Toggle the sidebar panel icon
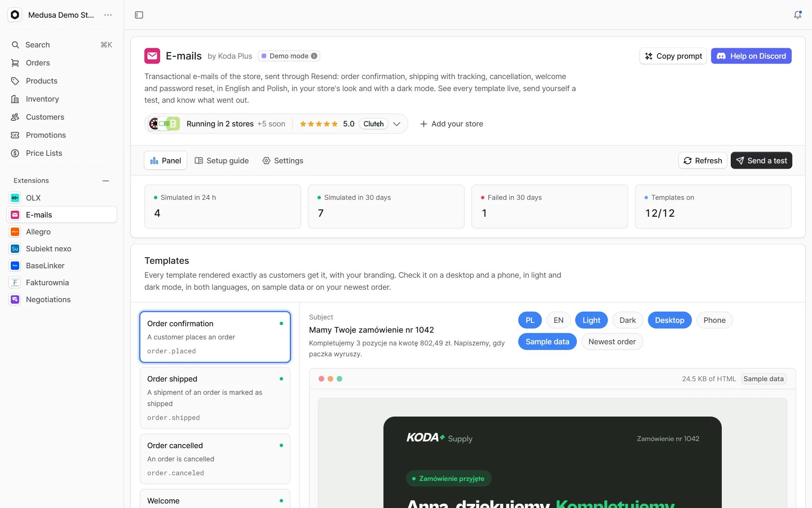This screenshot has width=812, height=508. pos(139,15)
